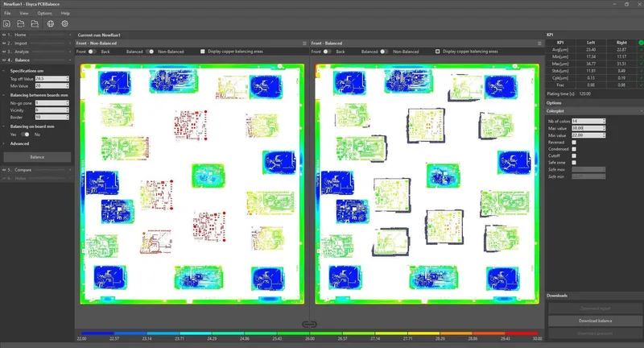This screenshot has width=644, height=348.
Task: Click the colorplot Min value field
Action: click(x=588, y=135)
